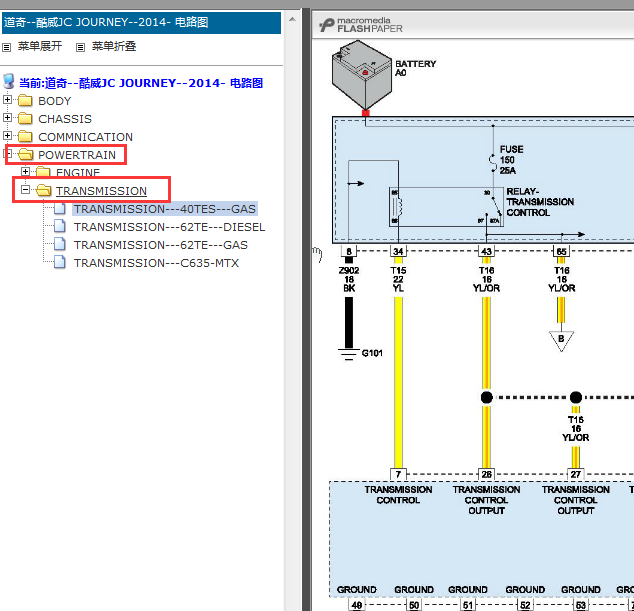Click the 62TE GAS document icon

[60, 245]
